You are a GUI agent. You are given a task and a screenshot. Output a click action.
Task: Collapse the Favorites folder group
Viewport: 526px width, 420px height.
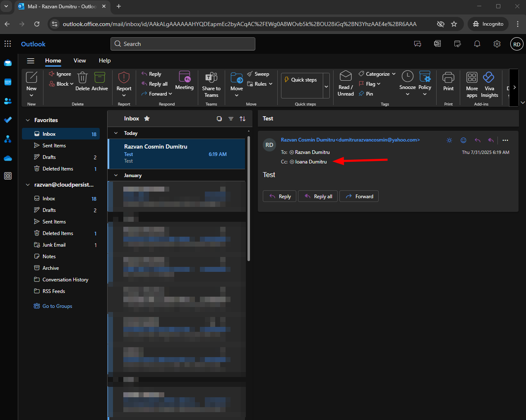tap(28, 120)
